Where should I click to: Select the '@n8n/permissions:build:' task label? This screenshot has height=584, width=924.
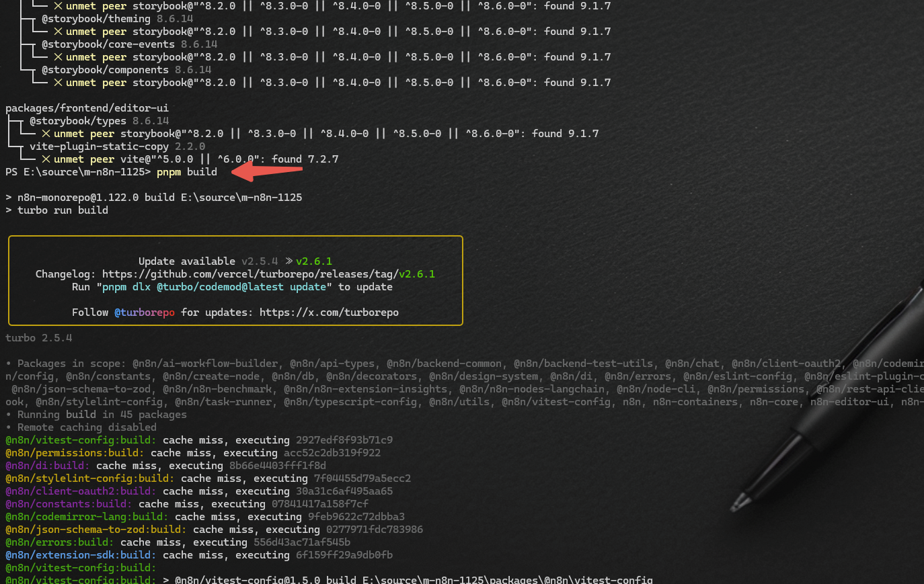pos(75,453)
